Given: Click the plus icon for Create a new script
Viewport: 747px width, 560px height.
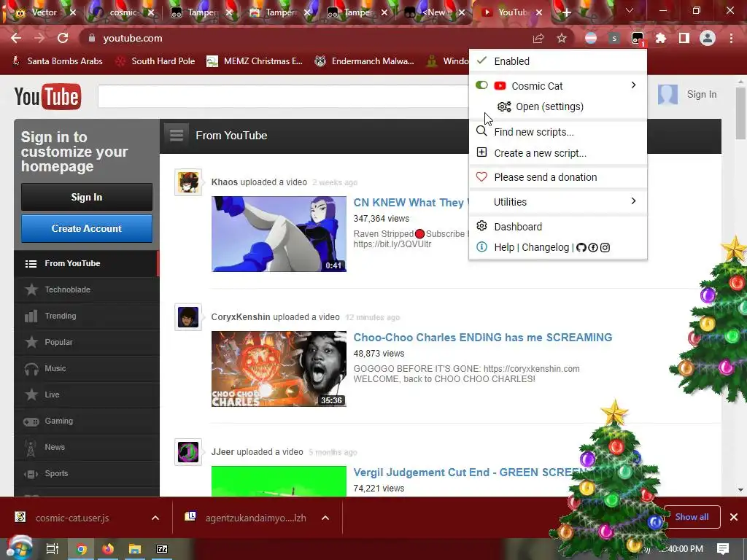Looking at the screenshot, I should 481,152.
